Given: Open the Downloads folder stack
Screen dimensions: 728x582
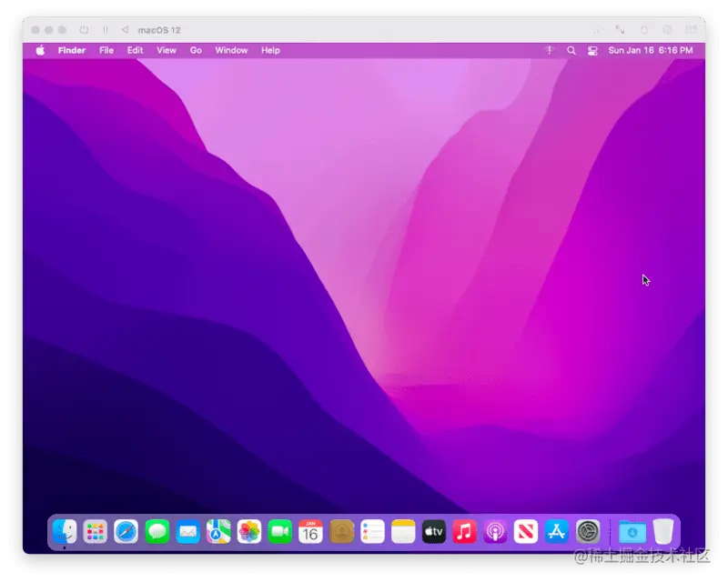Looking at the screenshot, I should [x=632, y=531].
